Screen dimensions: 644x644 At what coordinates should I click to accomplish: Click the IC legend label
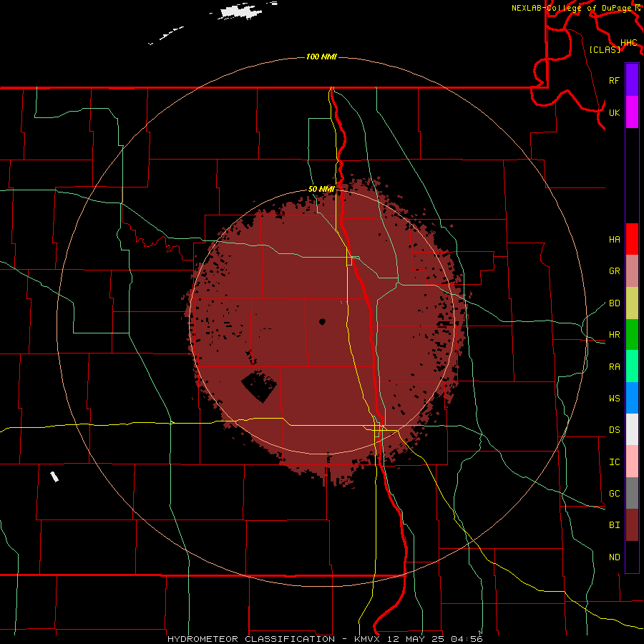pyautogui.click(x=614, y=462)
